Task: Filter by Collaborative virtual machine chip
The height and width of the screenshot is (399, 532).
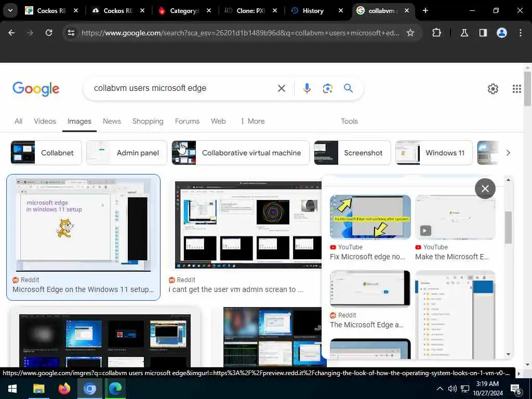Action: coord(241,153)
